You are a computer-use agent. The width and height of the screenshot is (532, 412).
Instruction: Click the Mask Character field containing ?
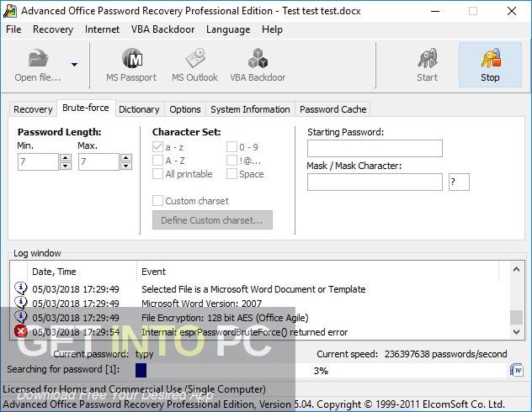click(x=459, y=182)
